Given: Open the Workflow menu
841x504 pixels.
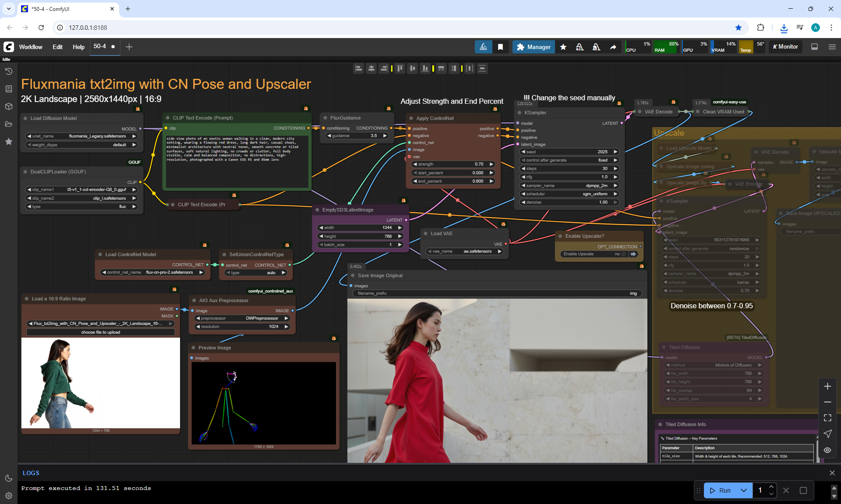Looking at the screenshot, I should tap(31, 47).
